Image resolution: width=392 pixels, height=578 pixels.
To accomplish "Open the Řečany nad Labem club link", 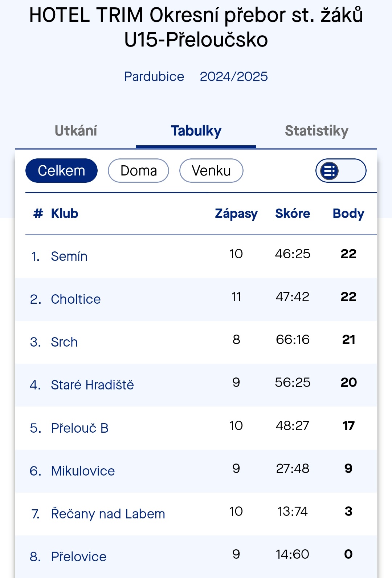I will coord(108,514).
